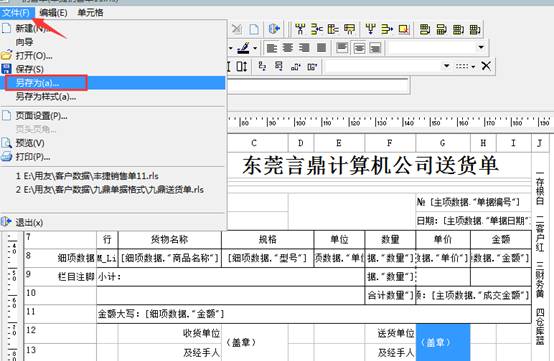Click the 东莞言鼎计算机公司送货单 title cell
Screen dimensions: 554x361
coord(370,165)
